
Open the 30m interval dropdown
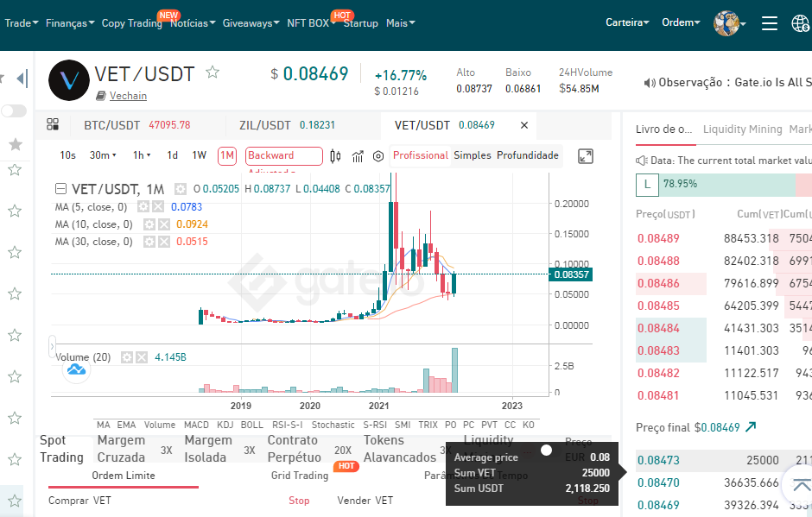pyautogui.click(x=103, y=155)
